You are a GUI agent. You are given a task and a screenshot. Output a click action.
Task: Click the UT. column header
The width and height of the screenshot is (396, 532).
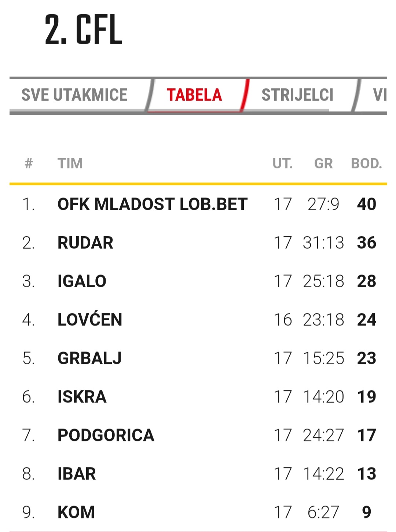[283, 164]
